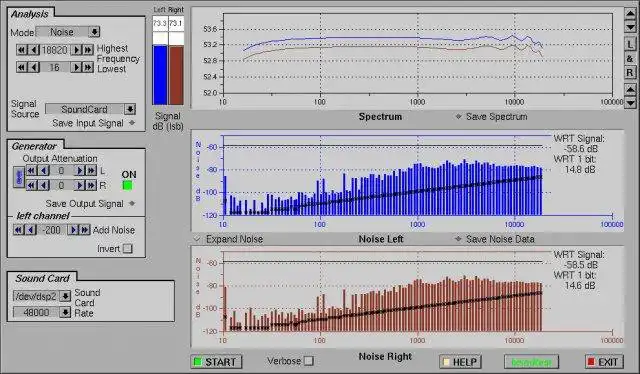Click the lower down arrow beside spectrum graph
Screen dimensions: 640x374
[630, 102]
